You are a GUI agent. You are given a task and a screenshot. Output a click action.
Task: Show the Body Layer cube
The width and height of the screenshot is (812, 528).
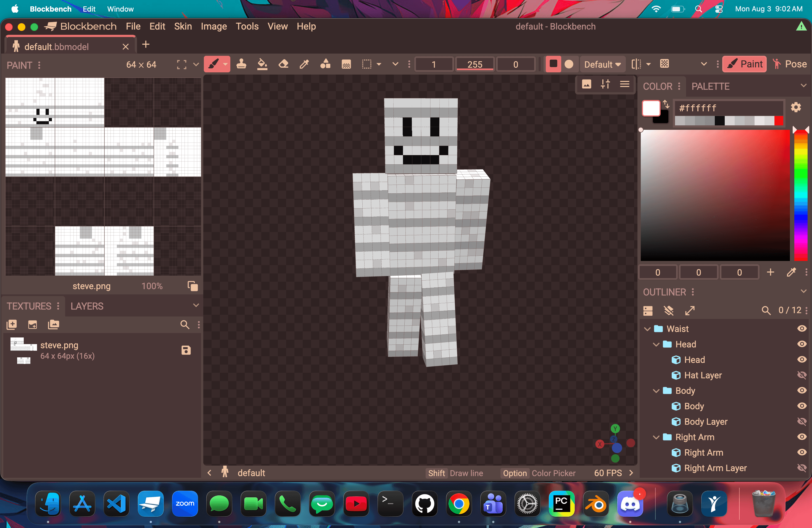[x=802, y=421]
